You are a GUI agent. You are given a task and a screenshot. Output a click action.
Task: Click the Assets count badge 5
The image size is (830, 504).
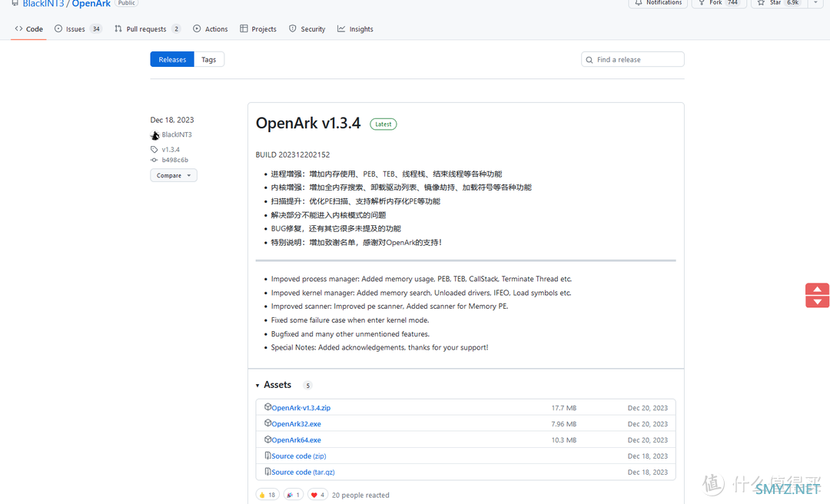click(307, 386)
